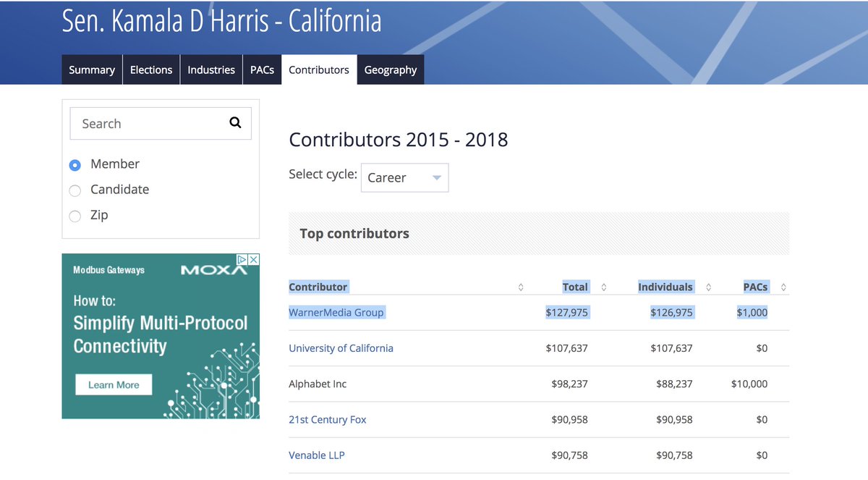The width and height of the screenshot is (868, 480).
Task: Click the PACs column header
Action: click(x=755, y=287)
